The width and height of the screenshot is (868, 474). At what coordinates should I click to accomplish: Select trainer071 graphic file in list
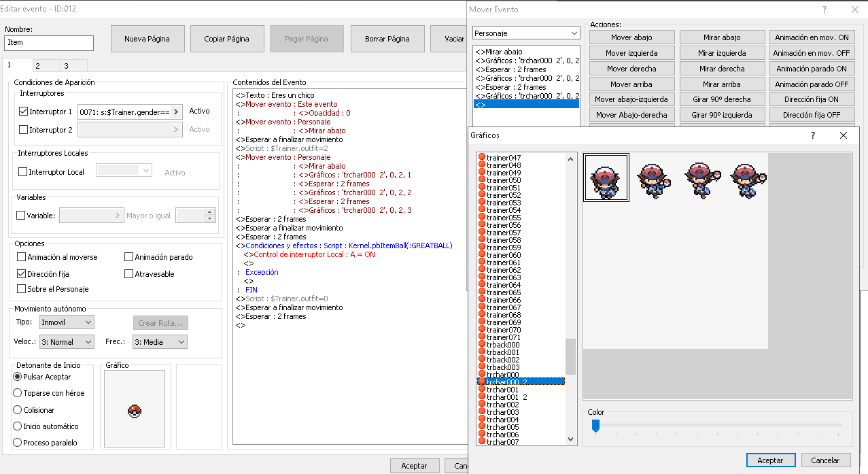click(x=504, y=337)
